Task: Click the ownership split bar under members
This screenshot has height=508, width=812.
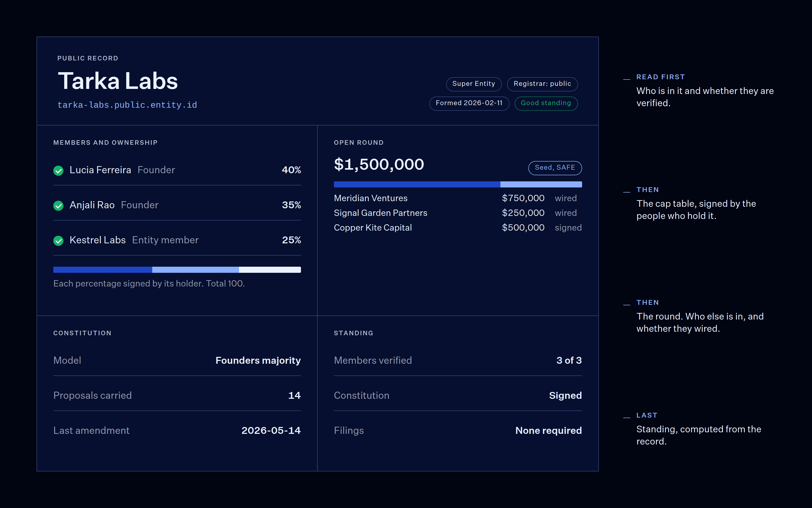Action: (177, 270)
